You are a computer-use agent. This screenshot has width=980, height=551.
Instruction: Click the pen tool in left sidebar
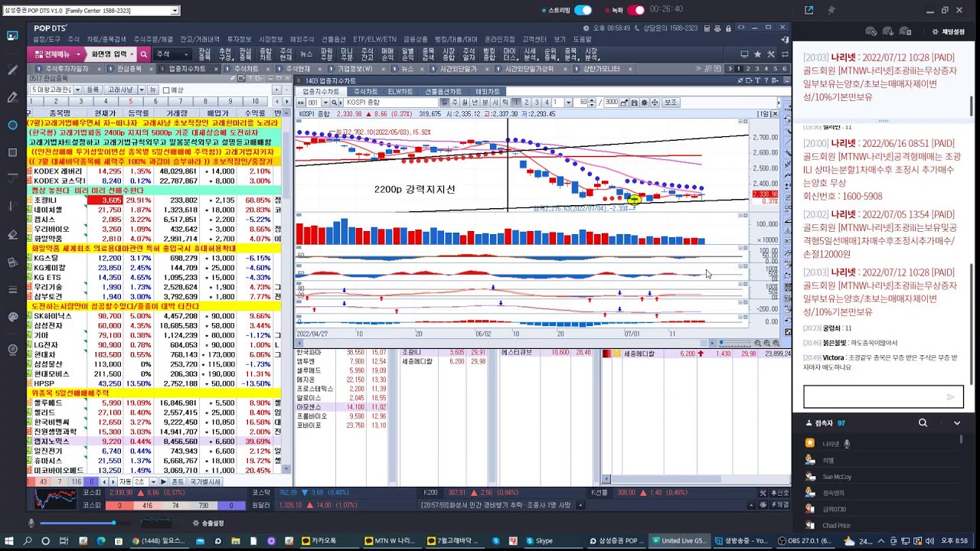click(12, 70)
